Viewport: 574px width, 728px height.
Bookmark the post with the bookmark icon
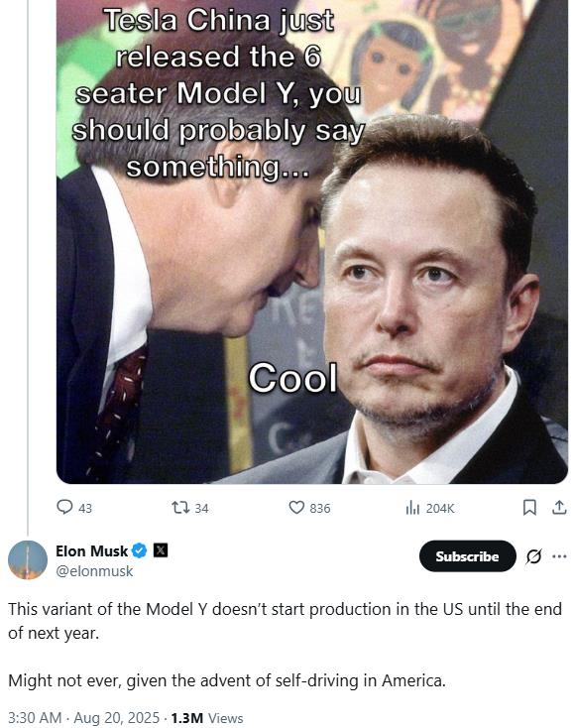(x=529, y=508)
